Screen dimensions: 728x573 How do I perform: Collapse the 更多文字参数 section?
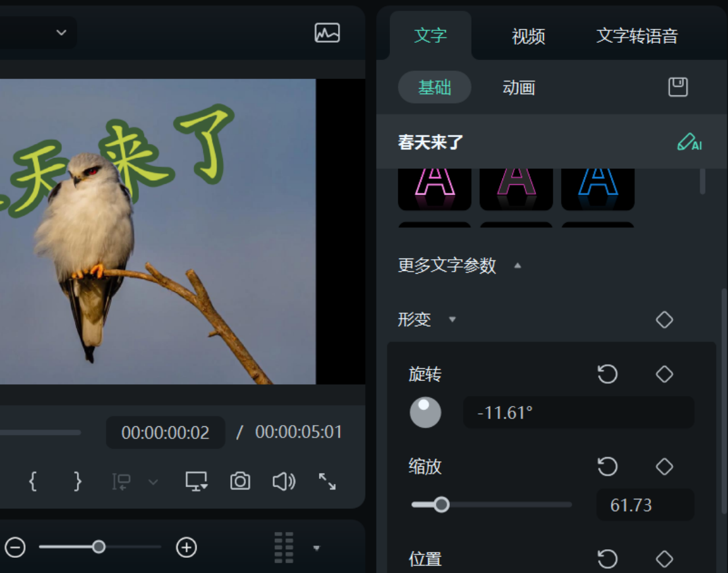[x=518, y=266]
